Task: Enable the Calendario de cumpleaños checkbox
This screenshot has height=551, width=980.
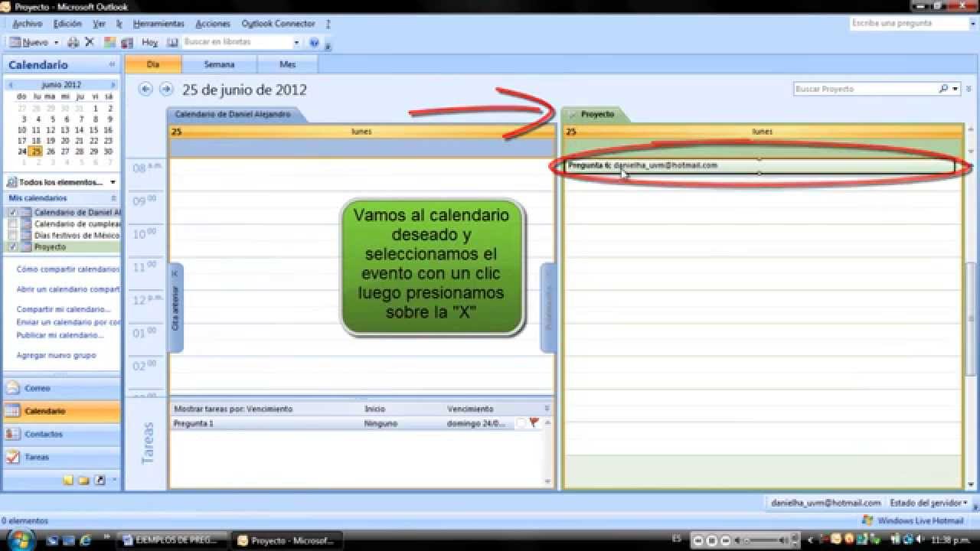Action: pyautogui.click(x=12, y=224)
